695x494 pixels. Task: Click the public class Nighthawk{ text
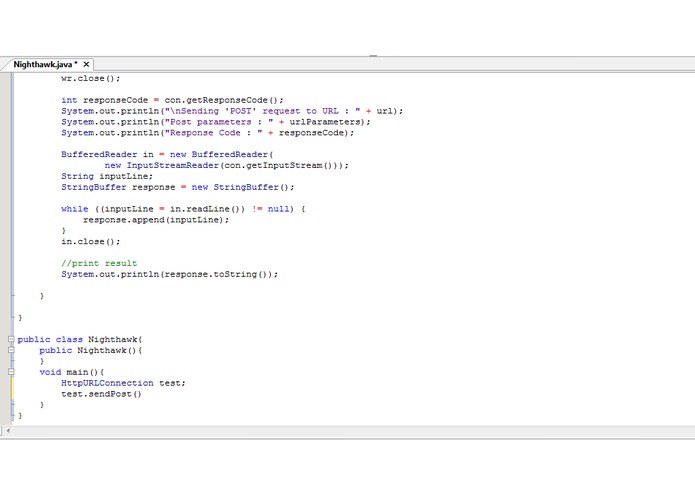click(x=80, y=339)
